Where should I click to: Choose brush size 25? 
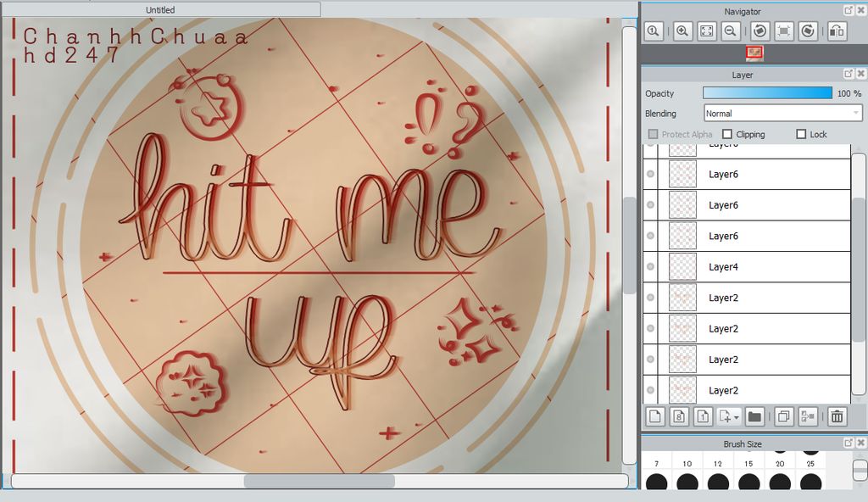(810, 480)
